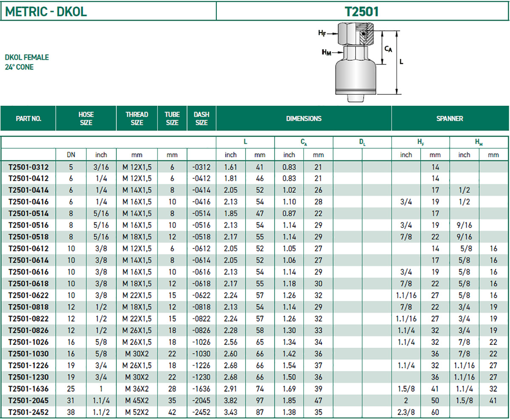Viewport: 510px width, 420px height.
Task: Select the TUBE SIZE column header
Action: point(172,118)
